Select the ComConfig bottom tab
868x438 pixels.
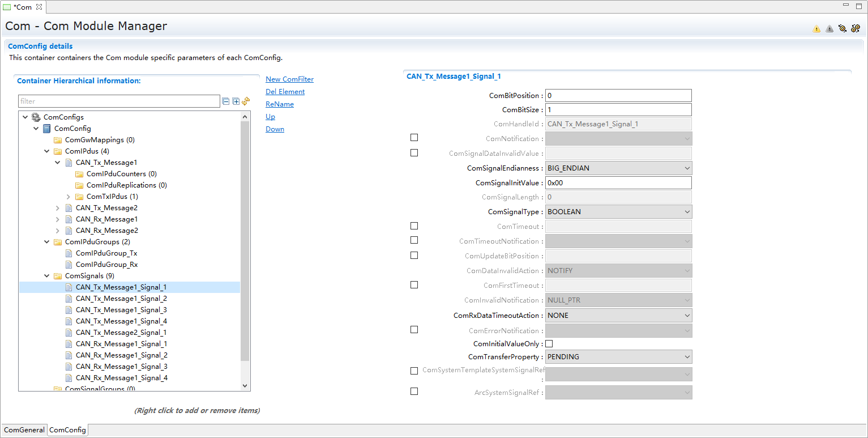[67, 430]
